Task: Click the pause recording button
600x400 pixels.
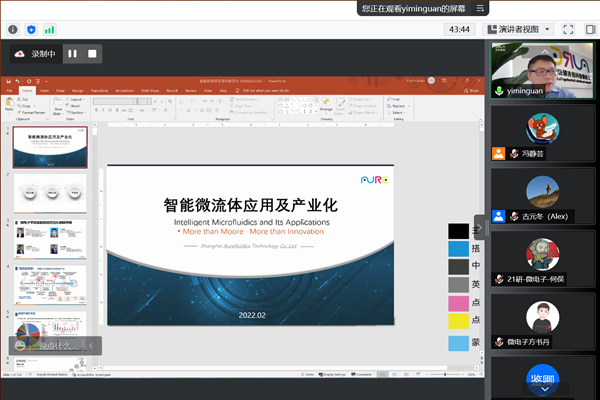Action: click(x=72, y=53)
